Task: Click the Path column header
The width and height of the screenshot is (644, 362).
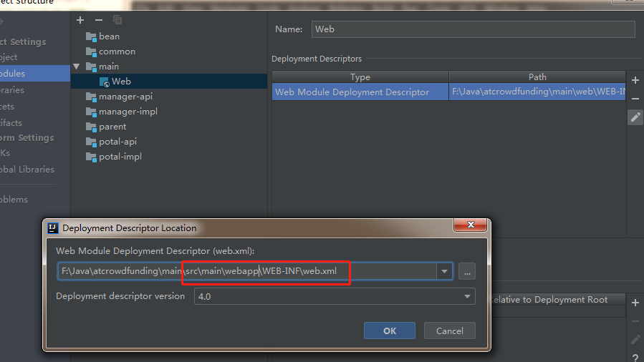Action: pos(537,77)
